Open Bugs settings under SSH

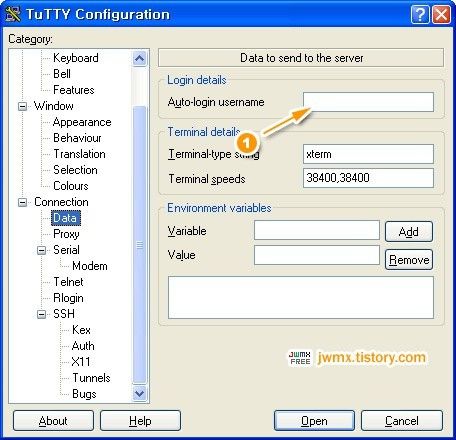coord(84,394)
